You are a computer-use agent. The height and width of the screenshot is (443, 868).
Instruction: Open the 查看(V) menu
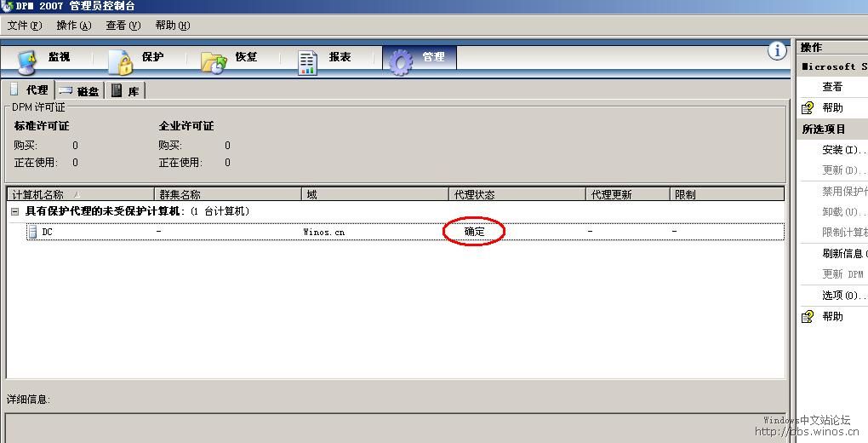tap(123, 26)
